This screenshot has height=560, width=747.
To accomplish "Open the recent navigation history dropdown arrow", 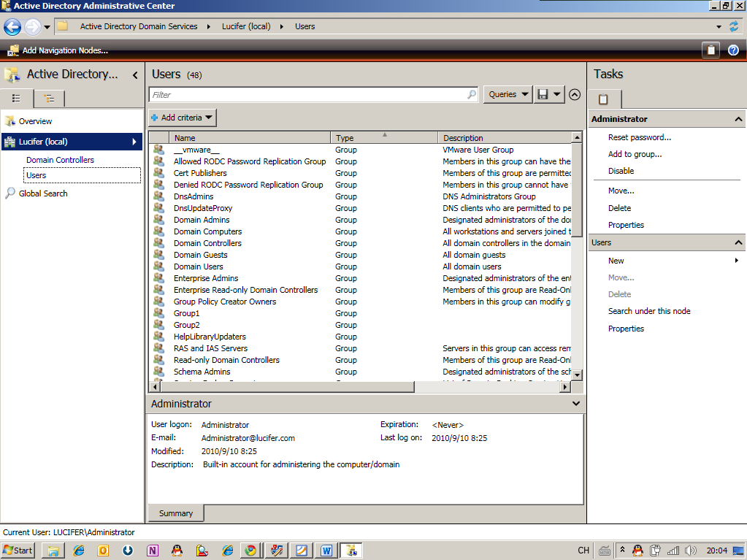I will tap(47, 27).
